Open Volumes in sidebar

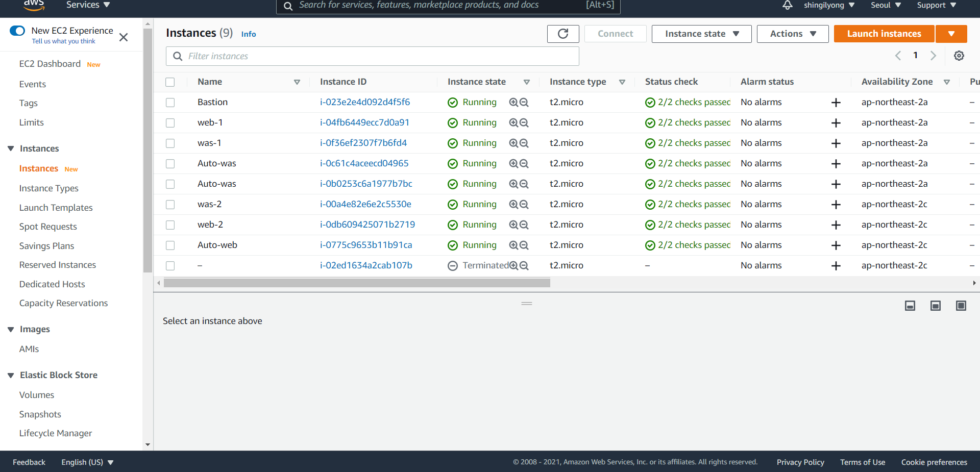coord(37,395)
